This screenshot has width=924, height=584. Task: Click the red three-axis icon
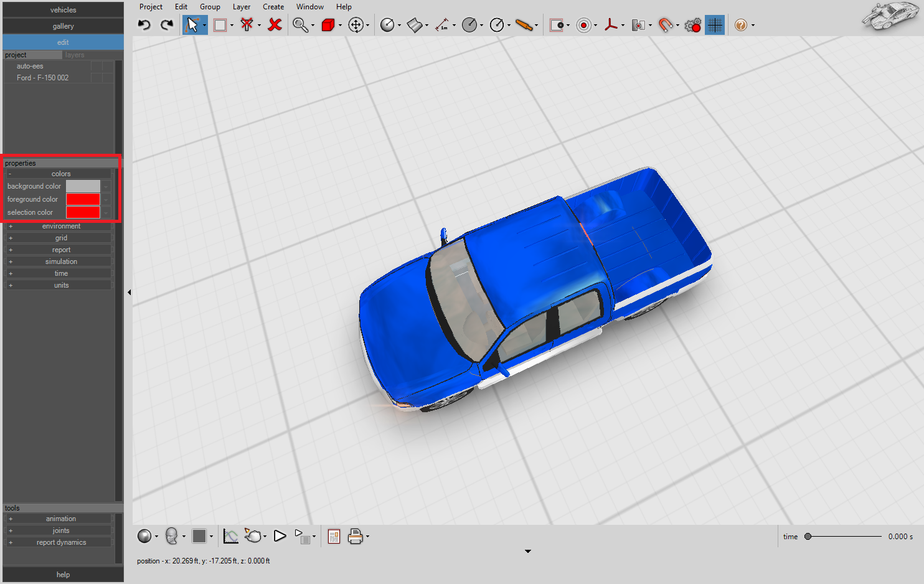point(611,25)
